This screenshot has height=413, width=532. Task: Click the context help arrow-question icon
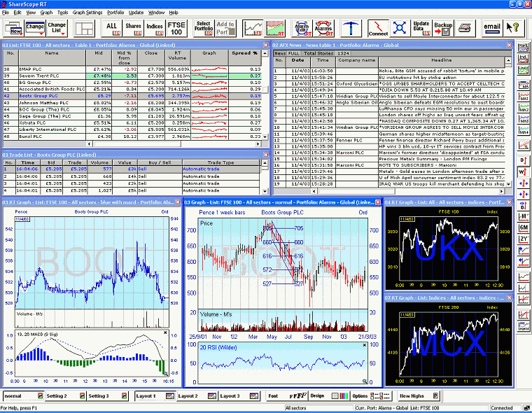point(513,28)
